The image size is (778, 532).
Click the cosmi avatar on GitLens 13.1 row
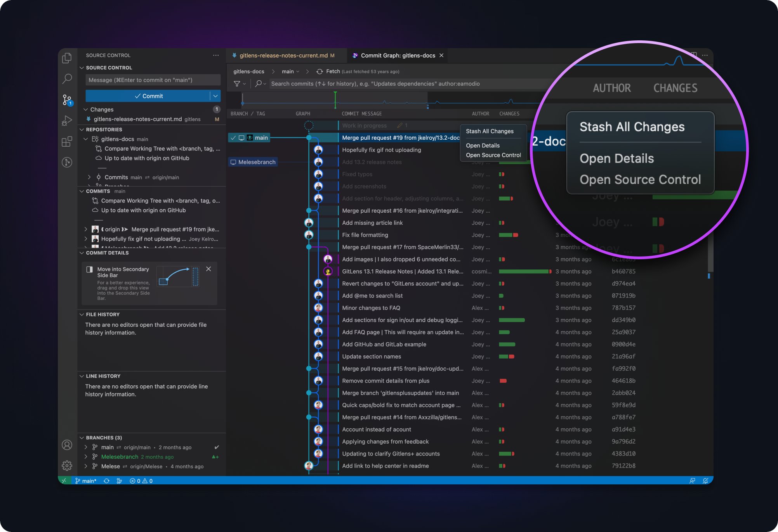point(328,272)
